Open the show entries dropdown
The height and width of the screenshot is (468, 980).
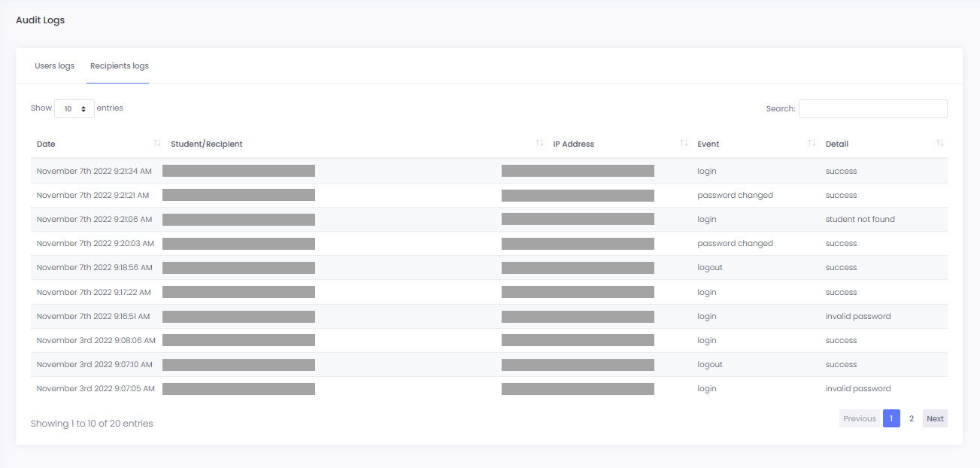(x=74, y=108)
